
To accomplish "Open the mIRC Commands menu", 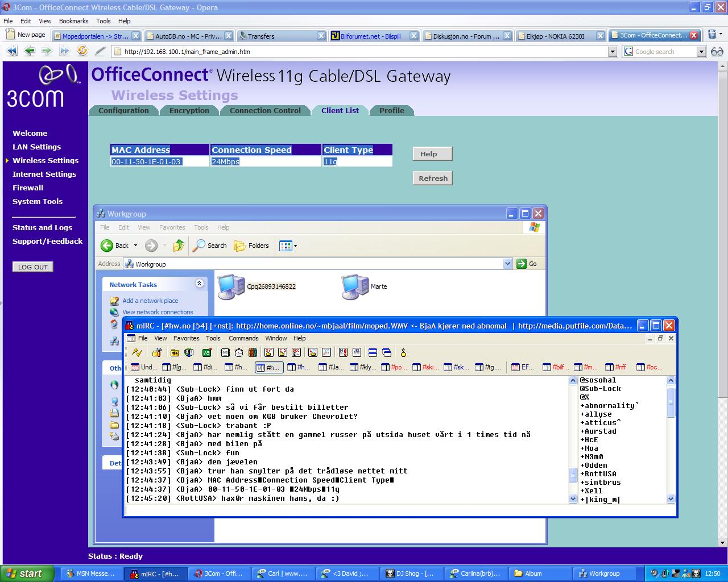I will (243, 338).
